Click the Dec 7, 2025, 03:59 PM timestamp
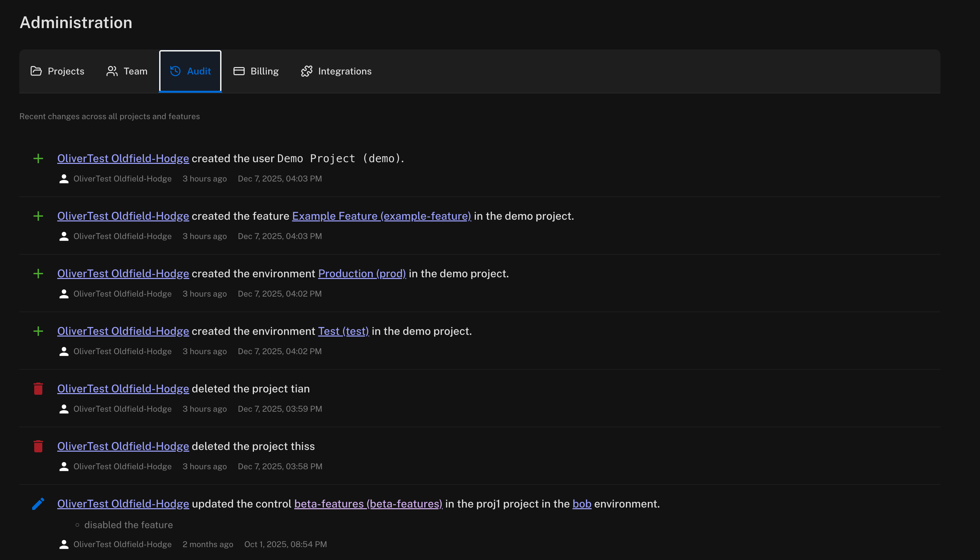Image resolution: width=980 pixels, height=560 pixels. [x=280, y=409]
